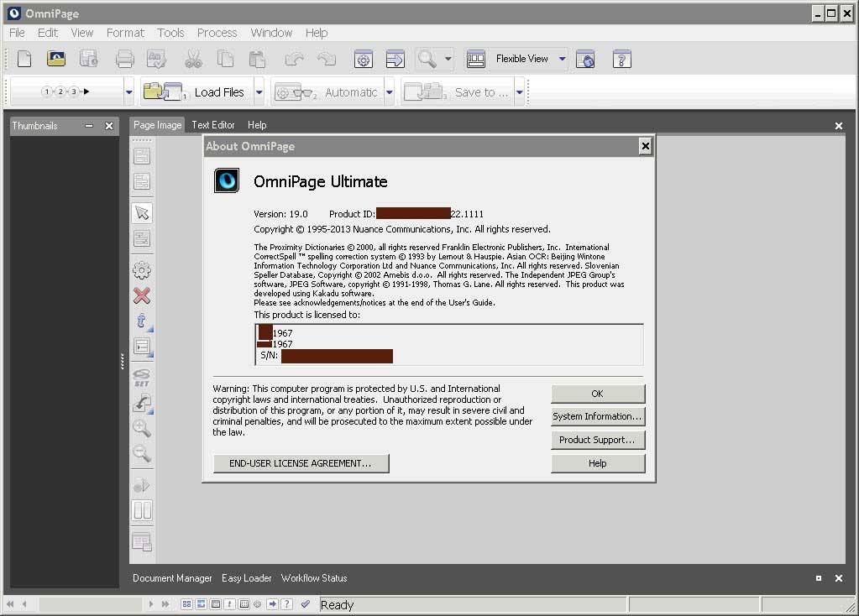Viewport: 859px width, 616px height.
Task: Click the zoom out magnifier tool
Action: coord(142,454)
